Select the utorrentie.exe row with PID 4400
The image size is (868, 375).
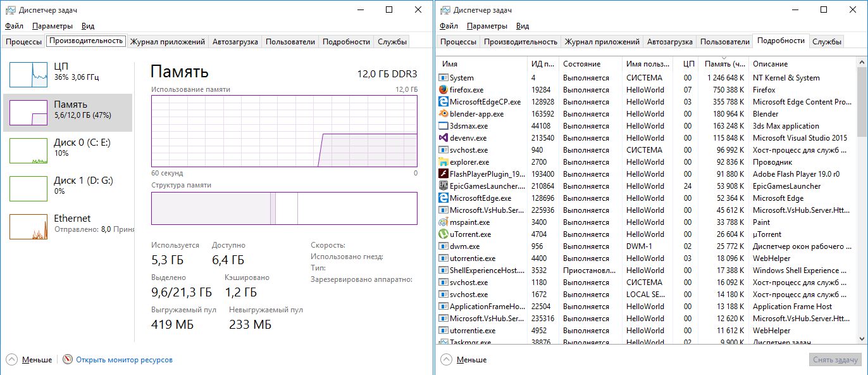(x=647, y=258)
